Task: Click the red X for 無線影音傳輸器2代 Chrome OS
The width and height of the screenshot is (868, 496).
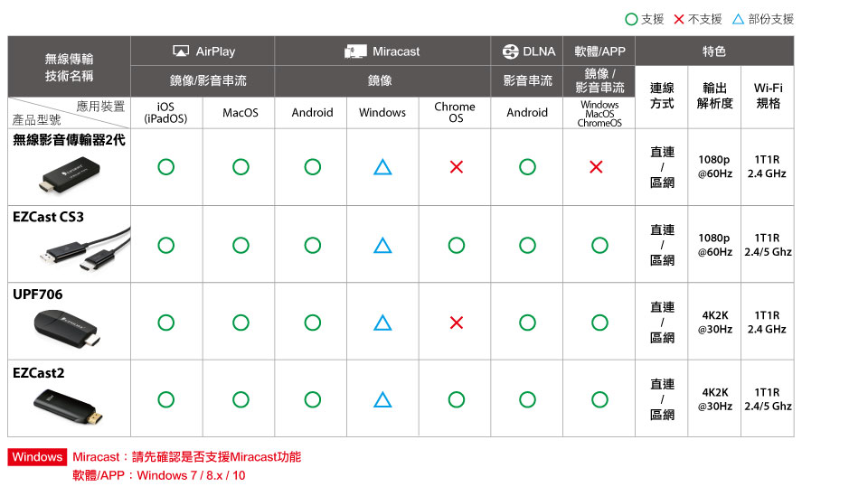Action: pyautogui.click(x=456, y=167)
